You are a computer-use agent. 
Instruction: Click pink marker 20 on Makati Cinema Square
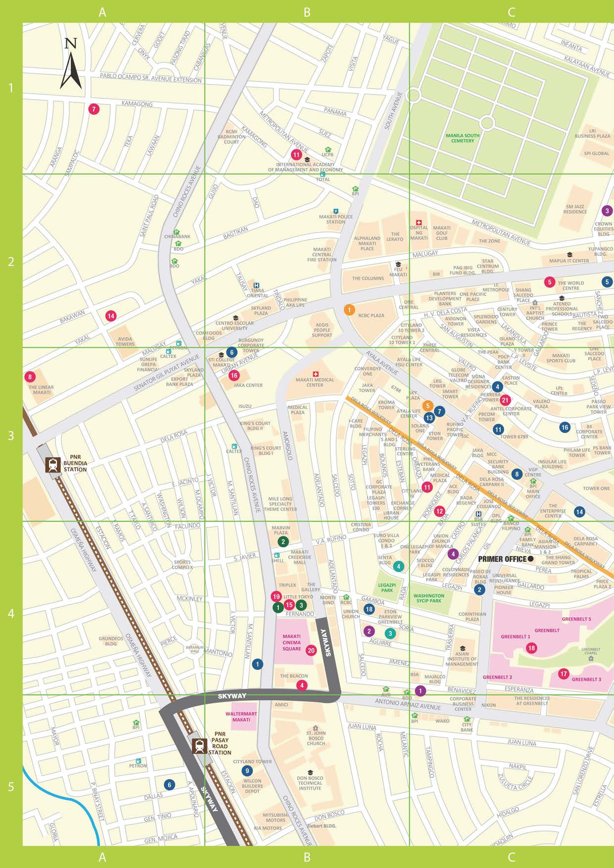[311, 650]
